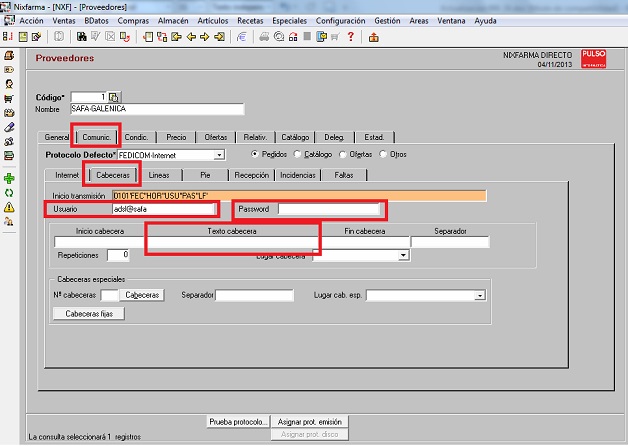Switch to the Cabeceras sub-tab
Viewport: 628px width, 446px height.
(x=113, y=175)
